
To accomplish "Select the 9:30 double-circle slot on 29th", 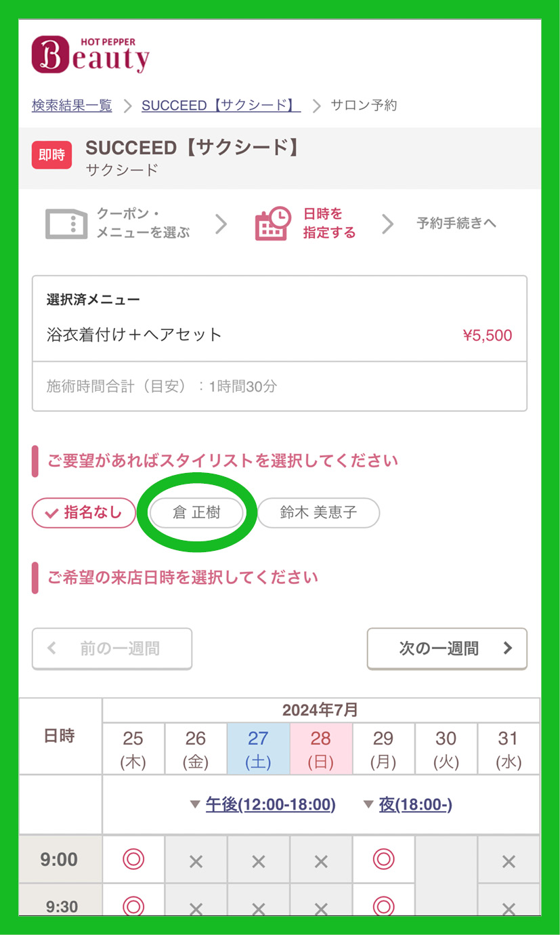I will click(383, 906).
